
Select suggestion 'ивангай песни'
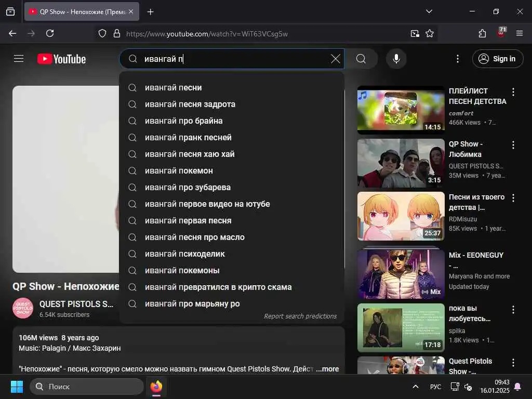(x=232, y=87)
